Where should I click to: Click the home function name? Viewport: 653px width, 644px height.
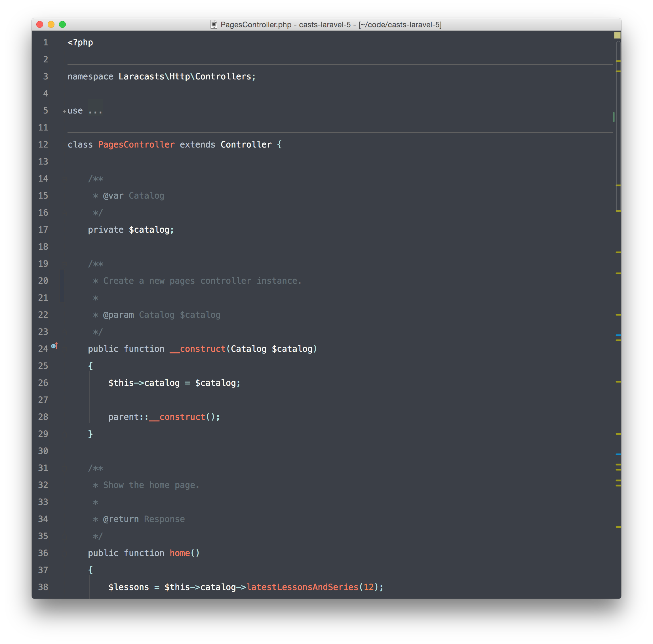[x=180, y=553]
